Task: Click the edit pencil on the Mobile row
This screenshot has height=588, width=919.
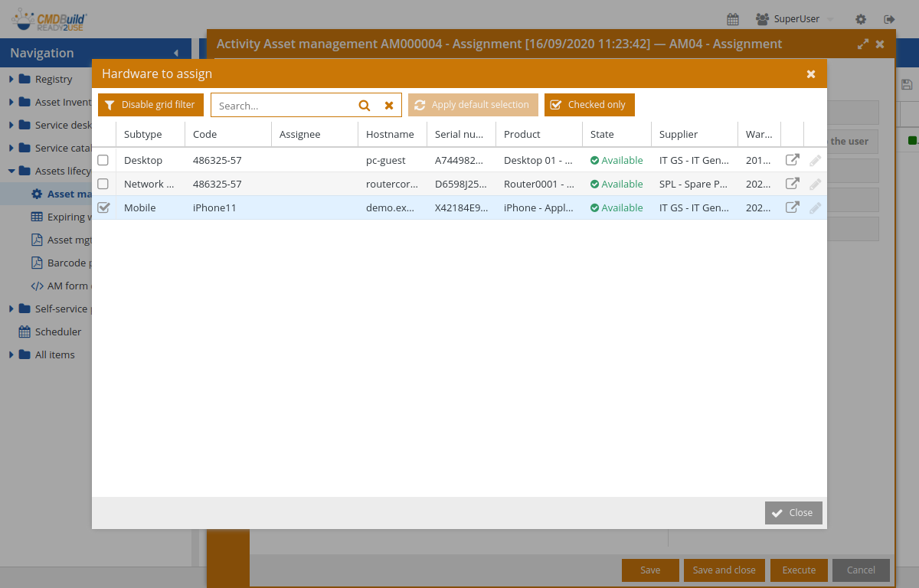Action: tap(815, 207)
